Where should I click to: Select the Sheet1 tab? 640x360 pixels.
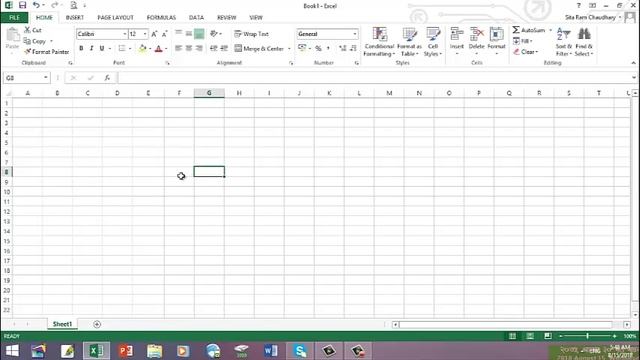62,324
